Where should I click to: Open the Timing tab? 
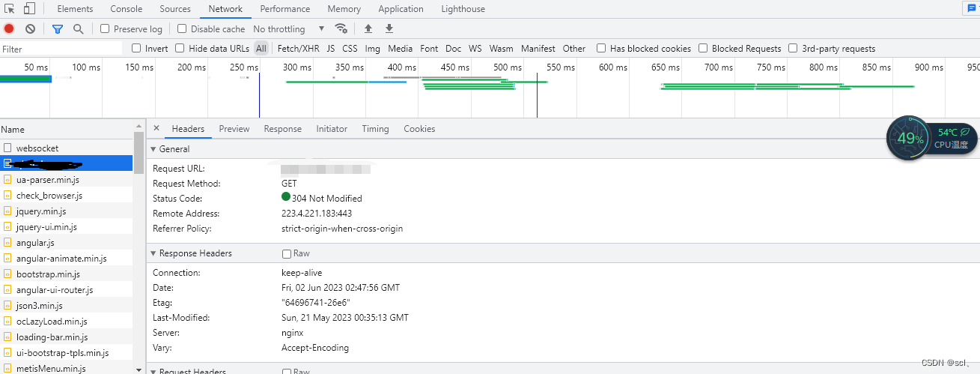(375, 129)
